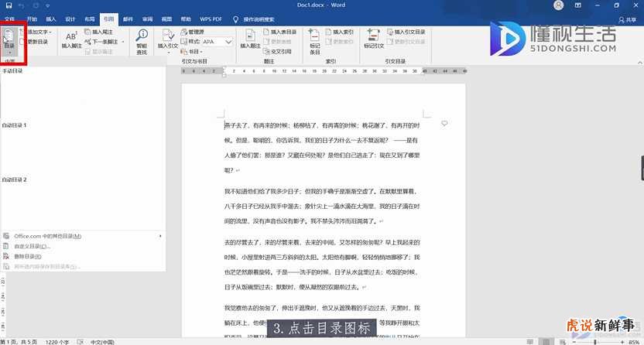Screen dimensions: 644x345
Task: Click the proofing check icon in status bar
Action: tap(80, 342)
